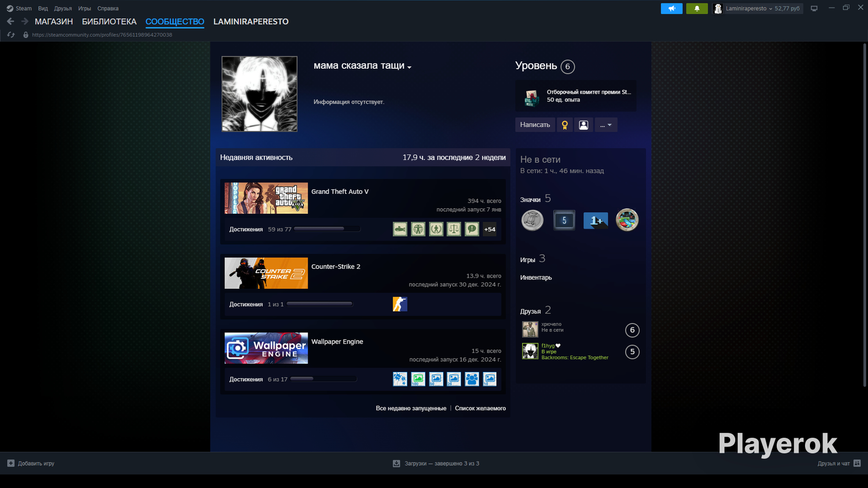868x488 pixels.
Task: Open the Игры menu in the menu bar
Action: click(84, 8)
